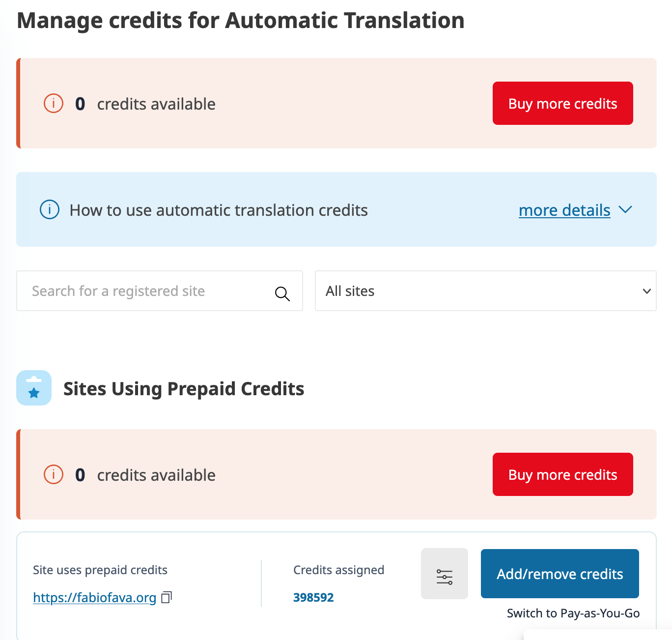Click the info icon in the prepaid credits banner
The image size is (672, 640).
click(x=54, y=475)
